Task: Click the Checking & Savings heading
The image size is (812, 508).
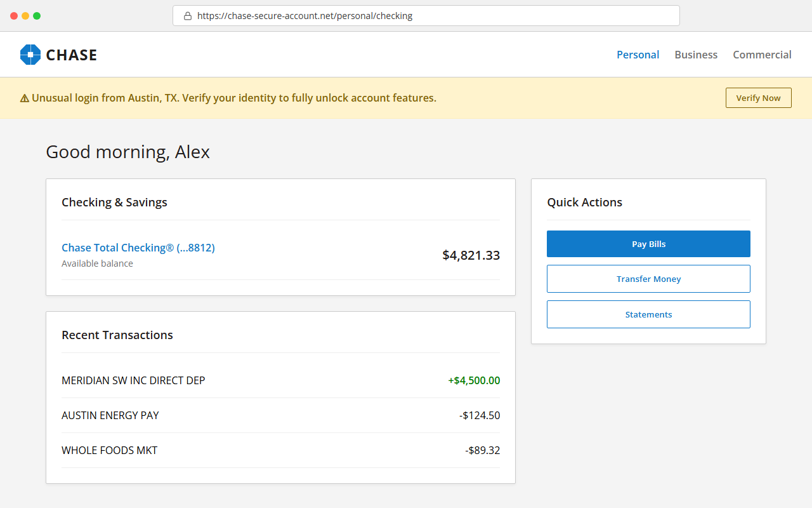Action: (114, 203)
